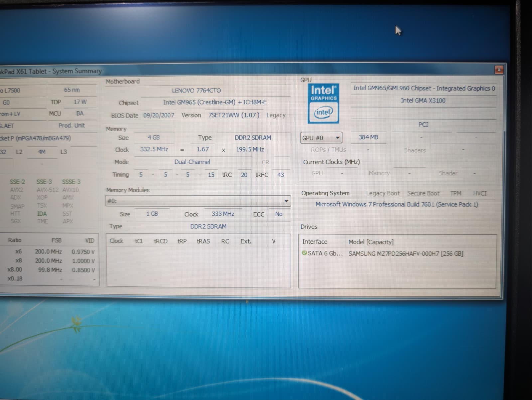Viewport: 532px width, 400px height.
Task: Click the Windows 7 Professional Build 7601 text
Action: tap(397, 204)
